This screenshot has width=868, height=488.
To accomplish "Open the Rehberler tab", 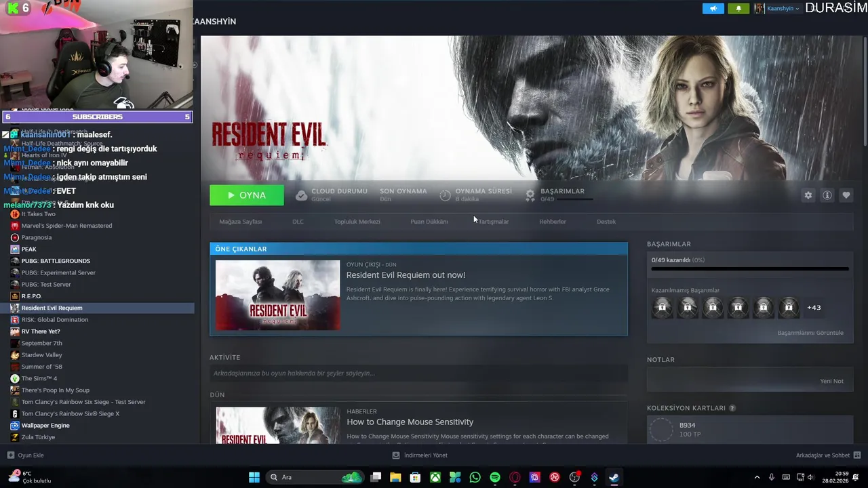I will (x=552, y=222).
